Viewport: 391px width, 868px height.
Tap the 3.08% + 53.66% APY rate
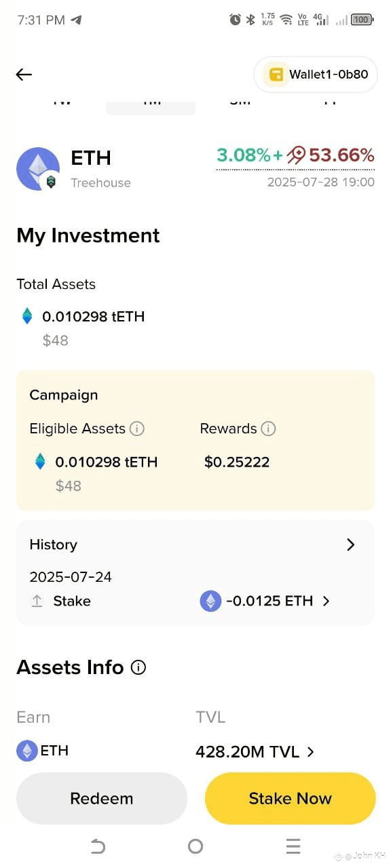[x=295, y=155]
